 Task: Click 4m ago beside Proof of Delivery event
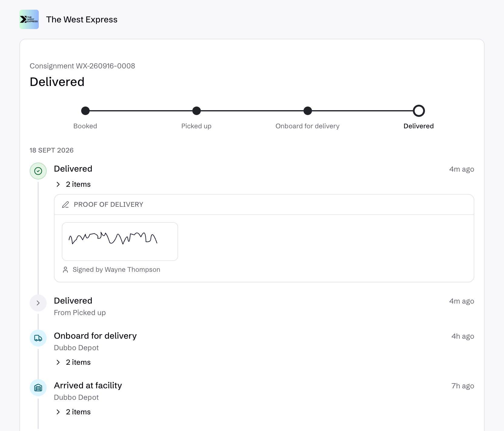pyautogui.click(x=462, y=169)
